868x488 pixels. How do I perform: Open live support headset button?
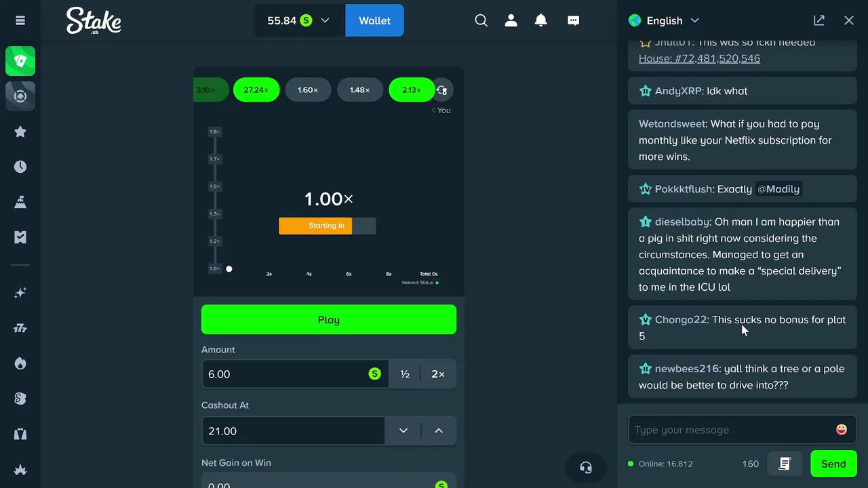click(586, 468)
